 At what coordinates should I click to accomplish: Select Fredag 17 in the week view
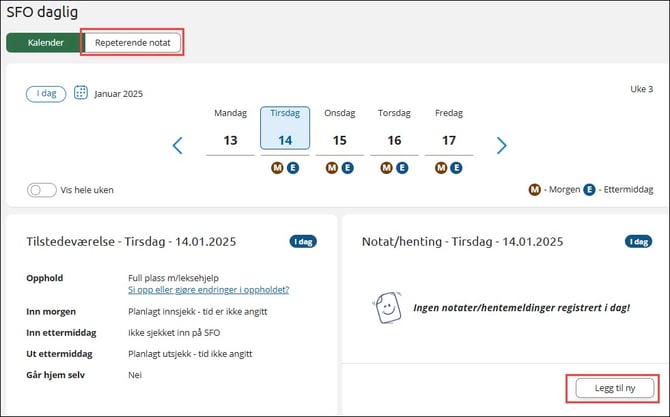[449, 131]
